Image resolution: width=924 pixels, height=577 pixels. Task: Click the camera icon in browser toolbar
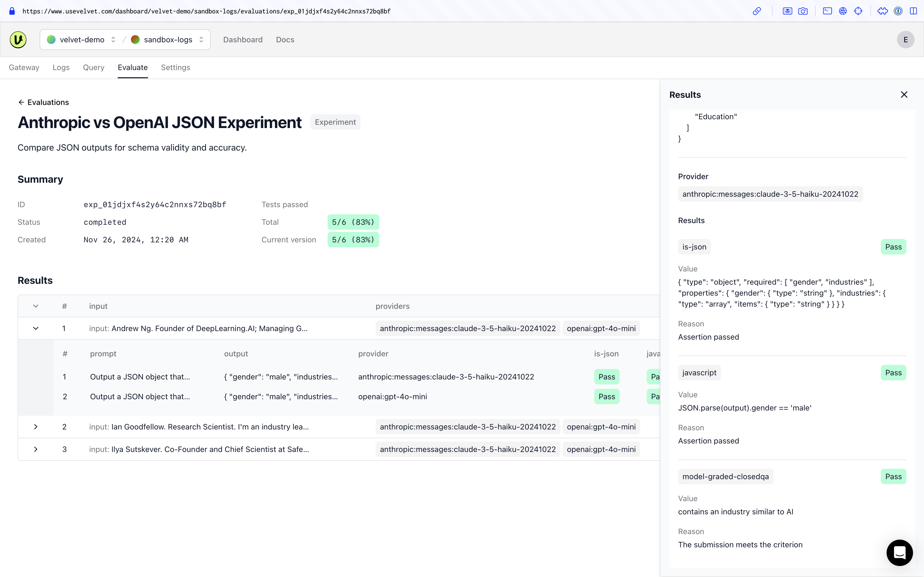(x=803, y=11)
